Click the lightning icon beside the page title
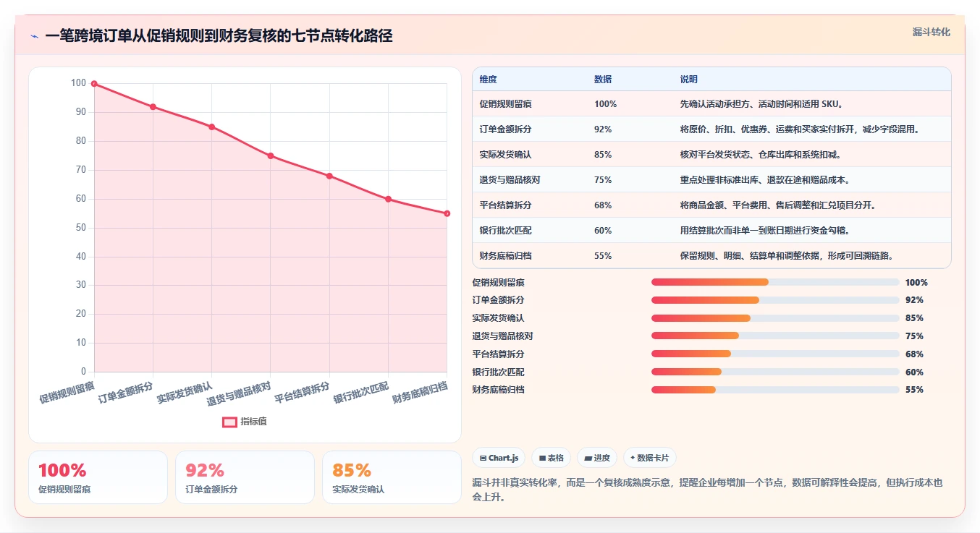Screen dimensions: 980x533 click(x=35, y=36)
